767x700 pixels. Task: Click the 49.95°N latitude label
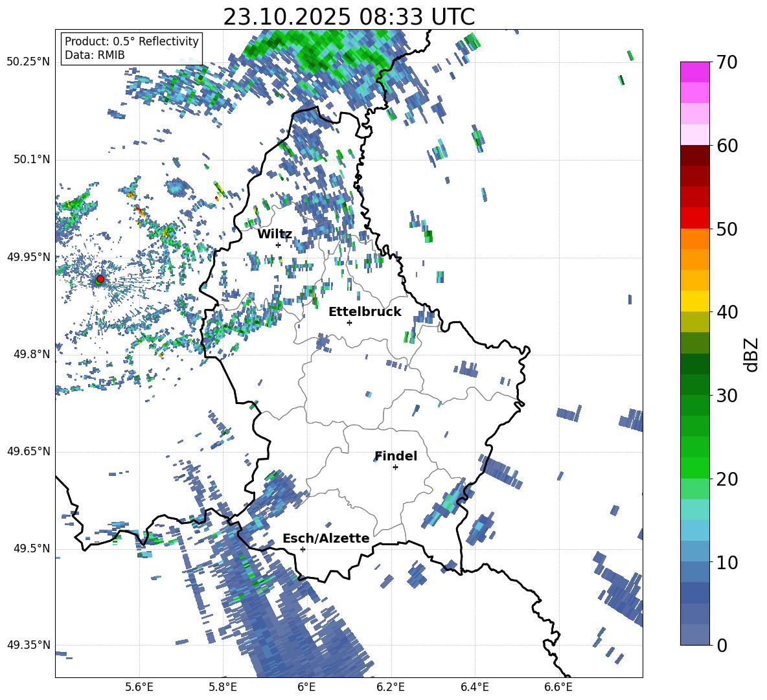point(28,257)
